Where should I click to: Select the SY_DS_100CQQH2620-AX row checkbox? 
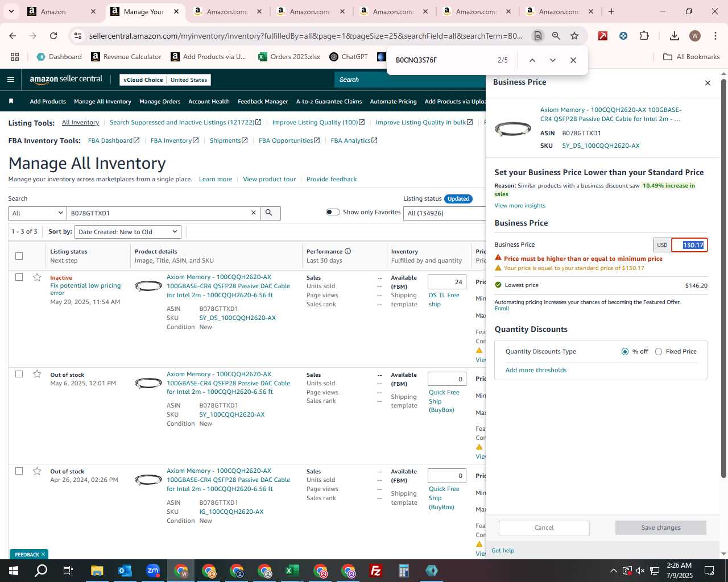(x=19, y=277)
